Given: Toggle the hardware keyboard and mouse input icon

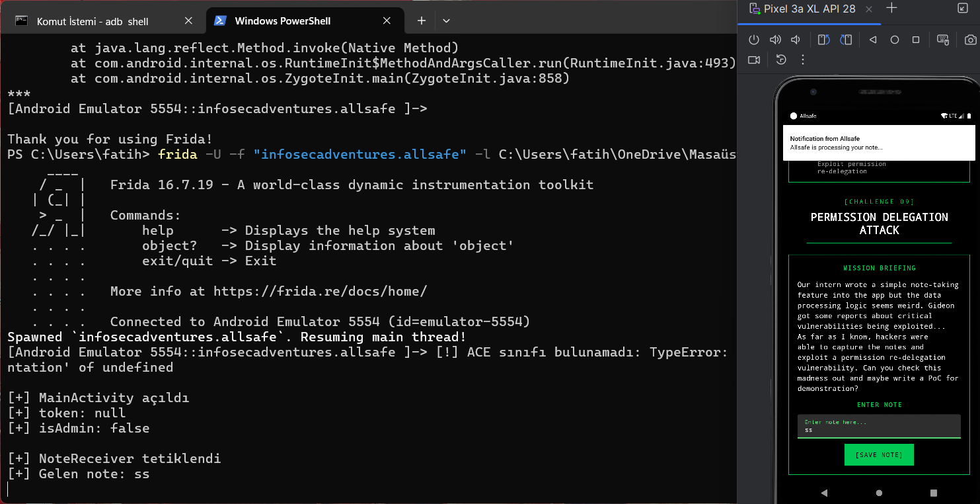Looking at the screenshot, I should pyautogui.click(x=943, y=40).
